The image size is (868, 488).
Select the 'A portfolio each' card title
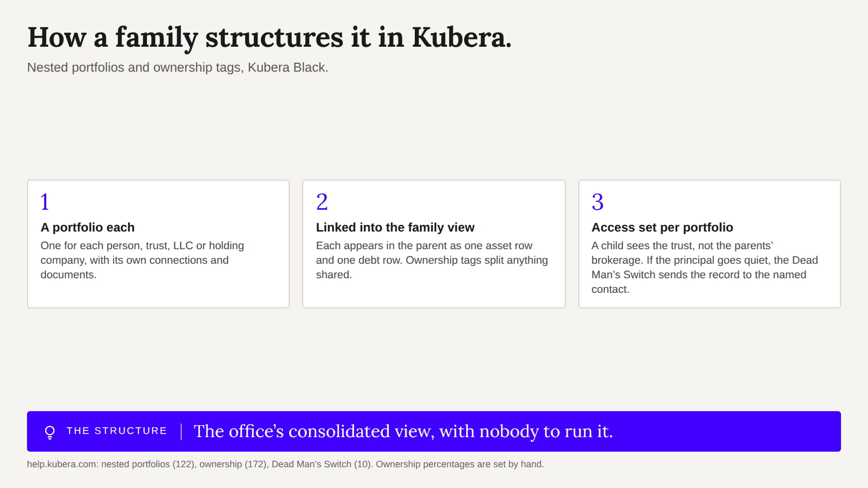tap(88, 227)
